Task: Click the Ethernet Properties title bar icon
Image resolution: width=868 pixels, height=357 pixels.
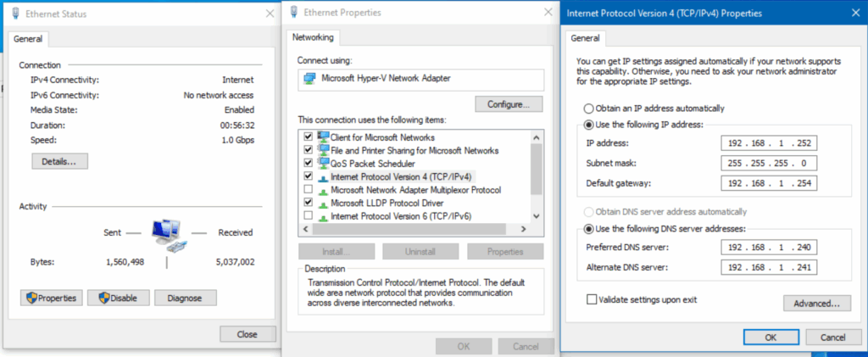Action: [x=294, y=13]
